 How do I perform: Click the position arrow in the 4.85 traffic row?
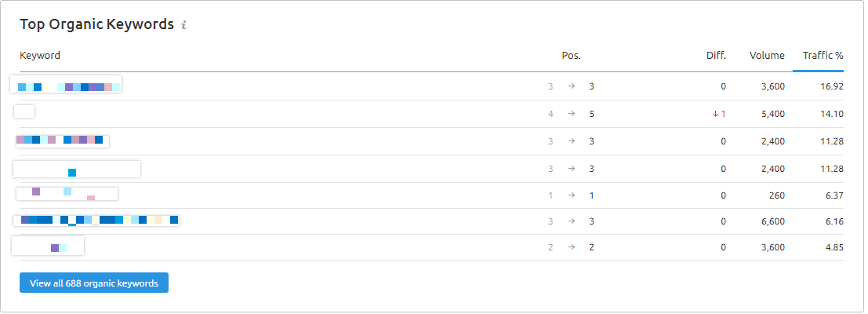click(x=572, y=247)
